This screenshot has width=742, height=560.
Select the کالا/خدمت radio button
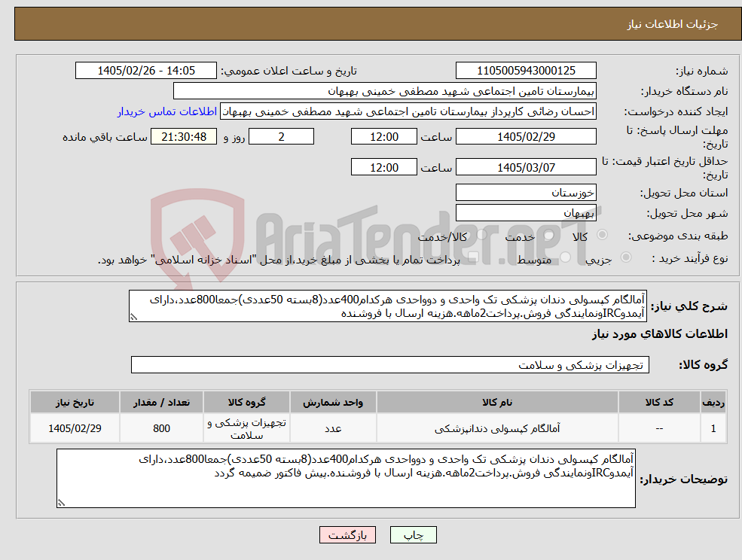[x=481, y=235]
